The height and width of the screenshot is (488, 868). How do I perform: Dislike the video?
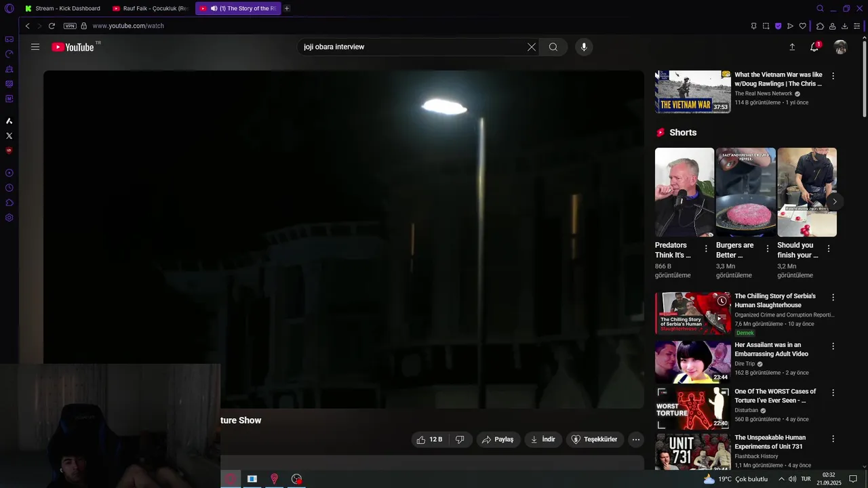(460, 439)
